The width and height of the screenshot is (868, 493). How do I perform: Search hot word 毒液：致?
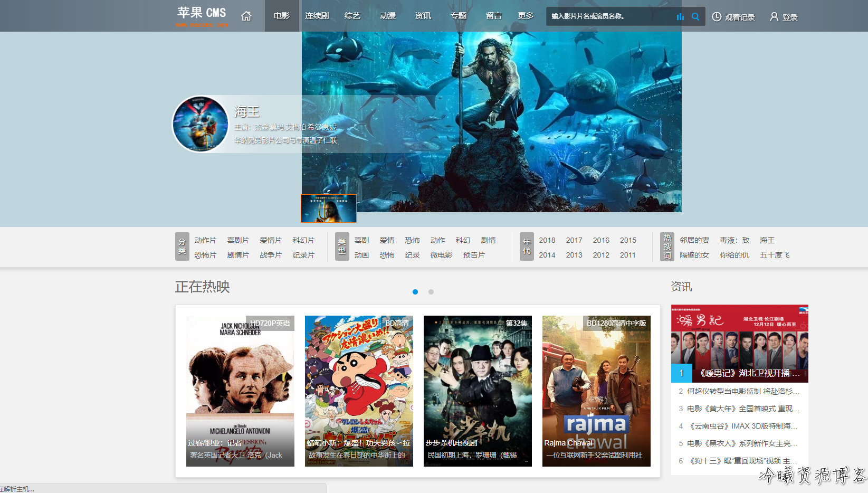pos(735,240)
